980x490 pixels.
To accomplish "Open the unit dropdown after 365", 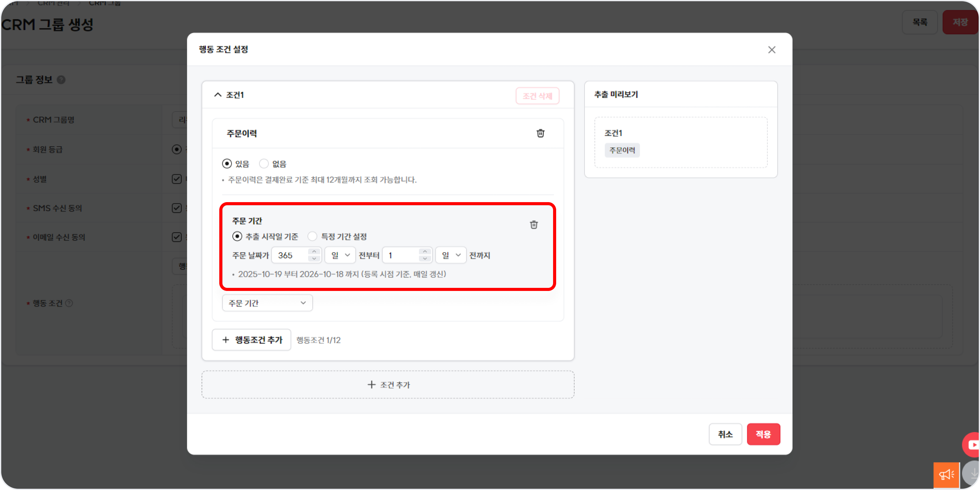I will 340,255.
